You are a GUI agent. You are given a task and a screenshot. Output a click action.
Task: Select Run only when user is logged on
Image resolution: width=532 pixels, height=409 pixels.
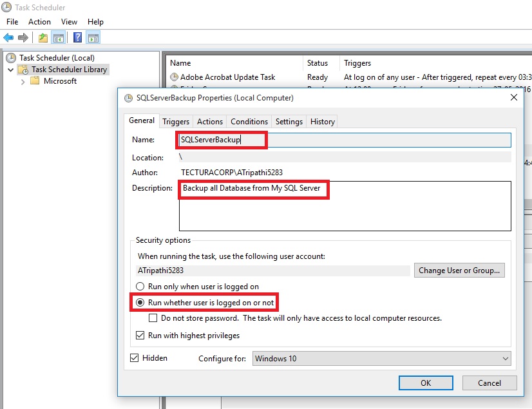coord(140,287)
